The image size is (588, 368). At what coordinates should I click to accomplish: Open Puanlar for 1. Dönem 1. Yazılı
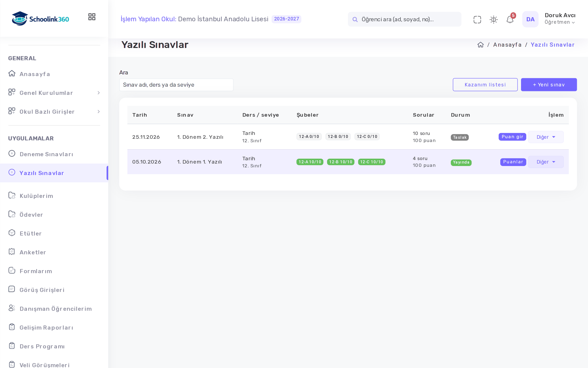(x=513, y=162)
